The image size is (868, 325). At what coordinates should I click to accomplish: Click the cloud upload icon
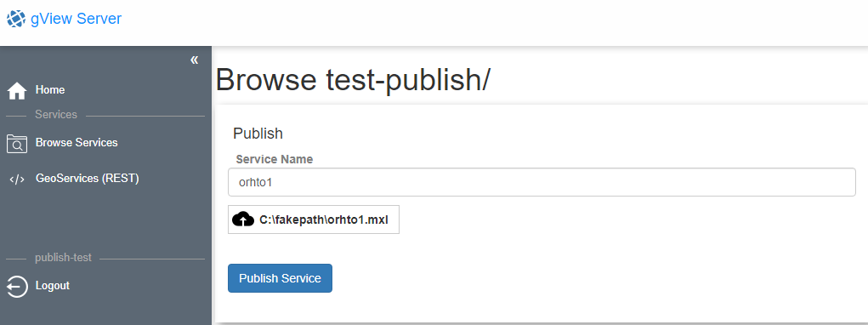pyautogui.click(x=243, y=220)
